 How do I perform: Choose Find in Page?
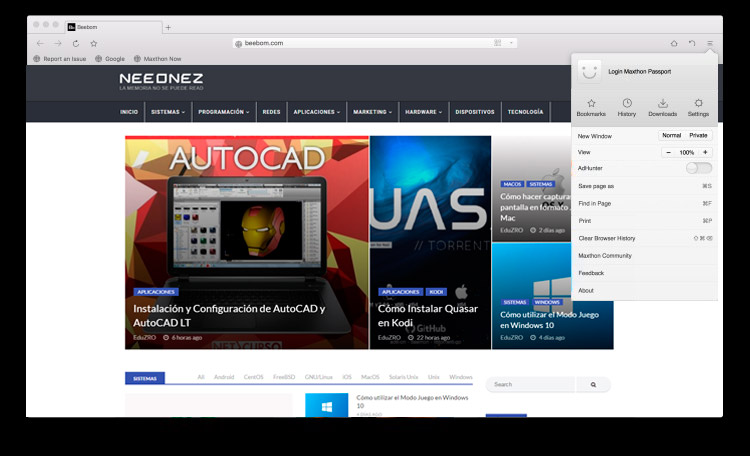coord(644,203)
